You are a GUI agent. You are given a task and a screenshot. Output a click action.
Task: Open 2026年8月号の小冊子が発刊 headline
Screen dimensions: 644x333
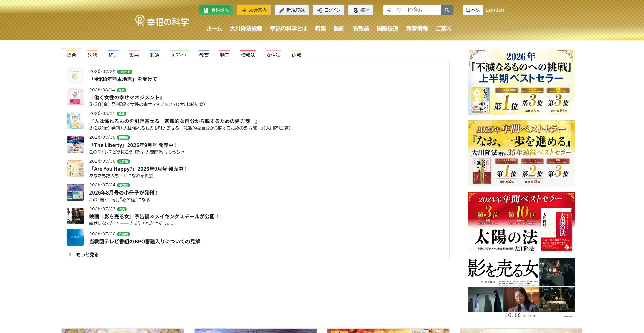click(x=124, y=192)
